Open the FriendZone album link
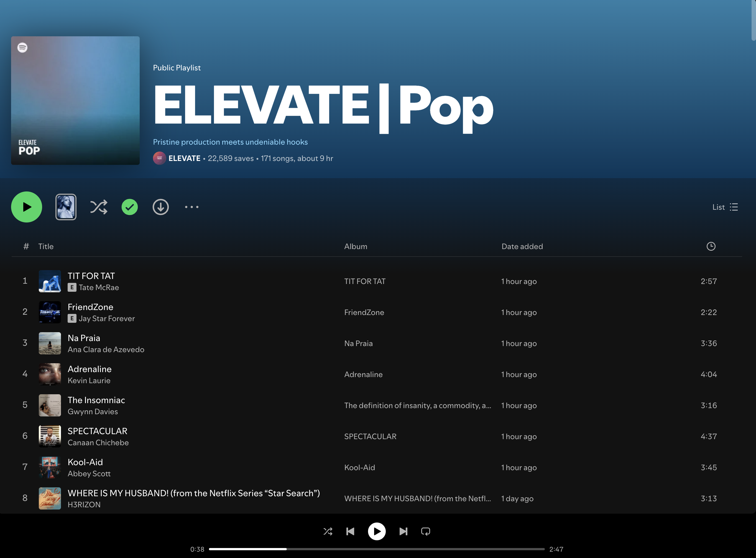756x558 pixels. click(364, 313)
